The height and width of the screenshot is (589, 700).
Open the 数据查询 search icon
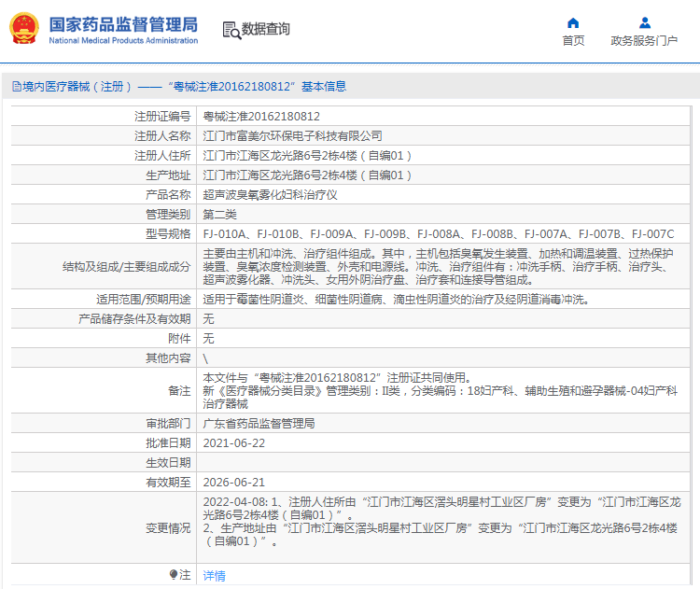231,31
